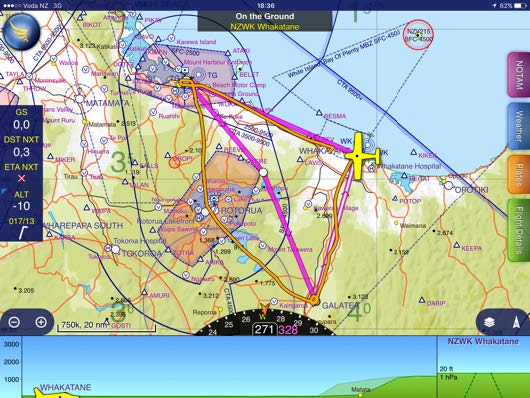Tap the ETA NXT red cross
This screenshot has height=398, width=530.
tap(21, 178)
